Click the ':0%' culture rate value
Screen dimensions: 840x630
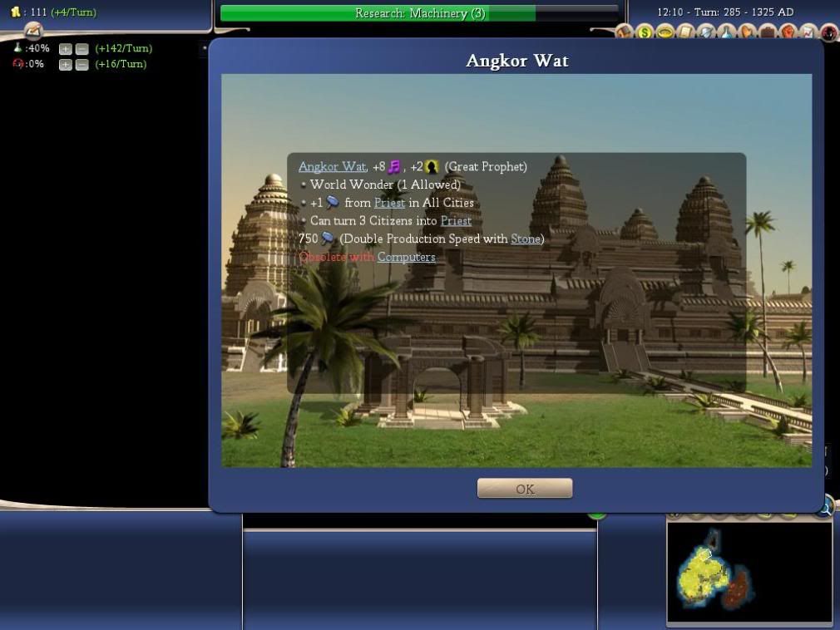coord(34,64)
